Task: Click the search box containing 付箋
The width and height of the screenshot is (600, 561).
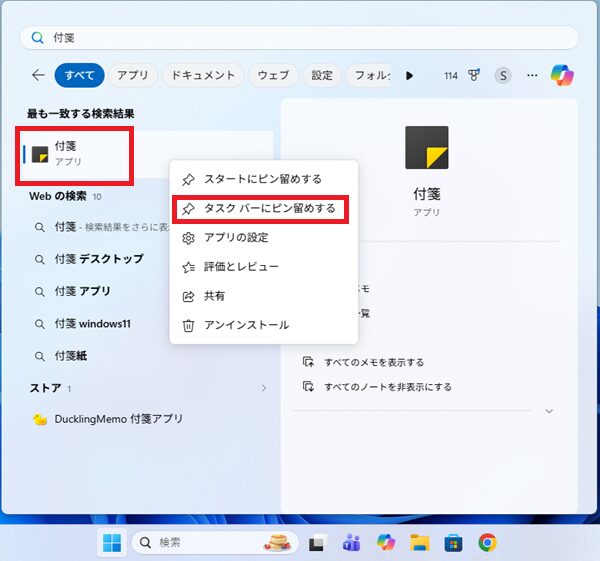Action: pyautogui.click(x=300, y=37)
